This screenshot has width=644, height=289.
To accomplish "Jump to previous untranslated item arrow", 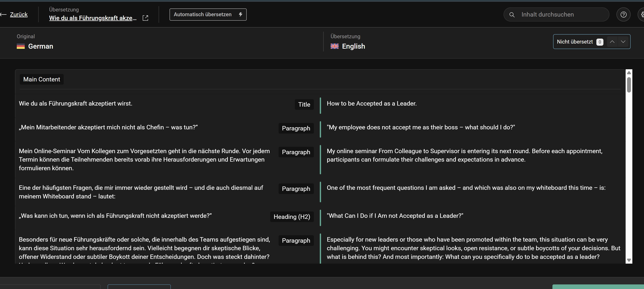I will (x=612, y=42).
